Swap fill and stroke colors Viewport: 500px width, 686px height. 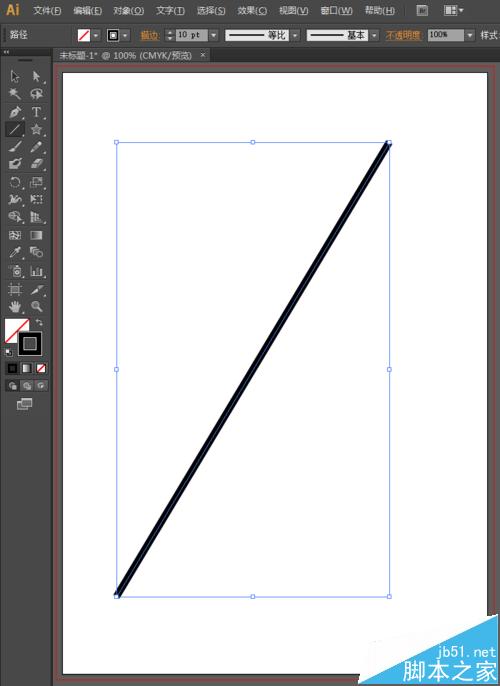[x=39, y=322]
